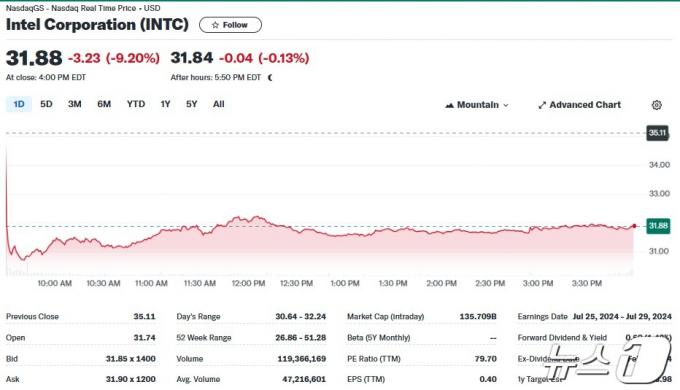The image size is (680, 390).
Task: Select the 3M range tab
Action: (75, 104)
